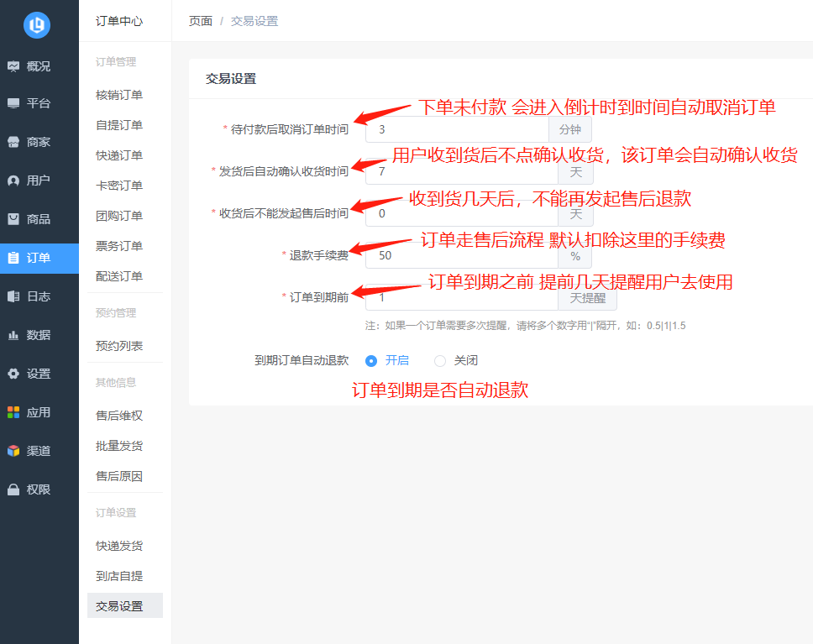Click 交易设置 card heading

click(231, 79)
